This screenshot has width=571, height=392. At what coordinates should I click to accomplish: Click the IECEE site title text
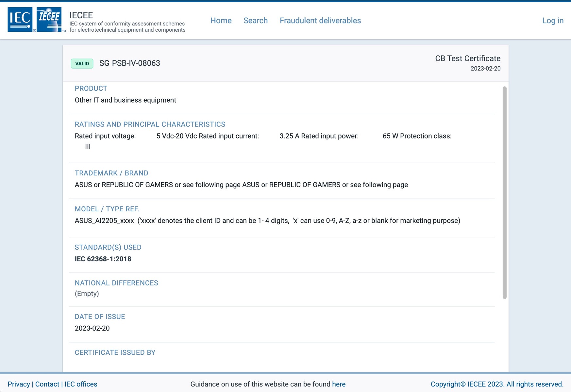click(x=81, y=15)
